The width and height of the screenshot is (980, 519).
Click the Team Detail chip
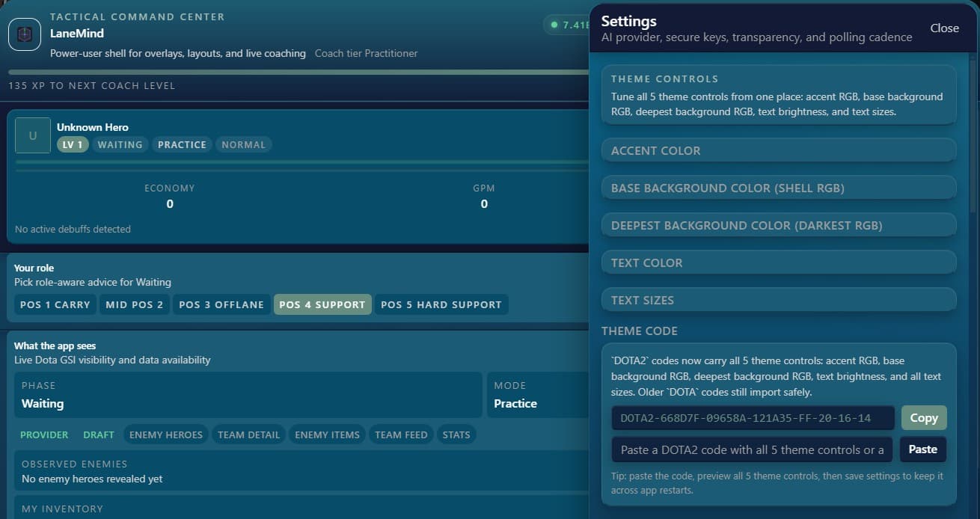(x=249, y=434)
